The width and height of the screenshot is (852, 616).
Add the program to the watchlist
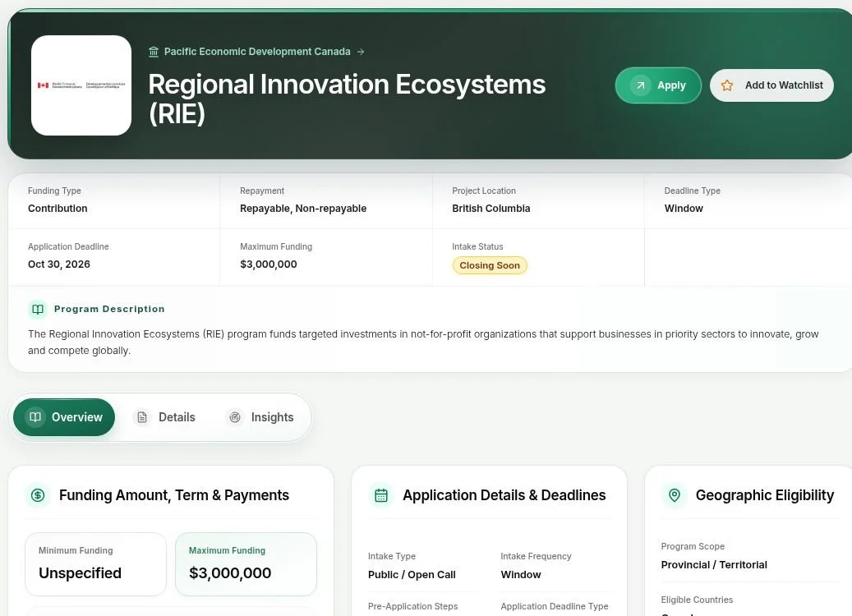pos(771,85)
